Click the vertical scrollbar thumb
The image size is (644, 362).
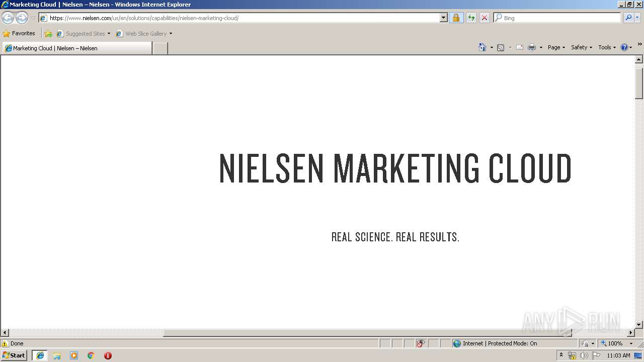point(639,83)
